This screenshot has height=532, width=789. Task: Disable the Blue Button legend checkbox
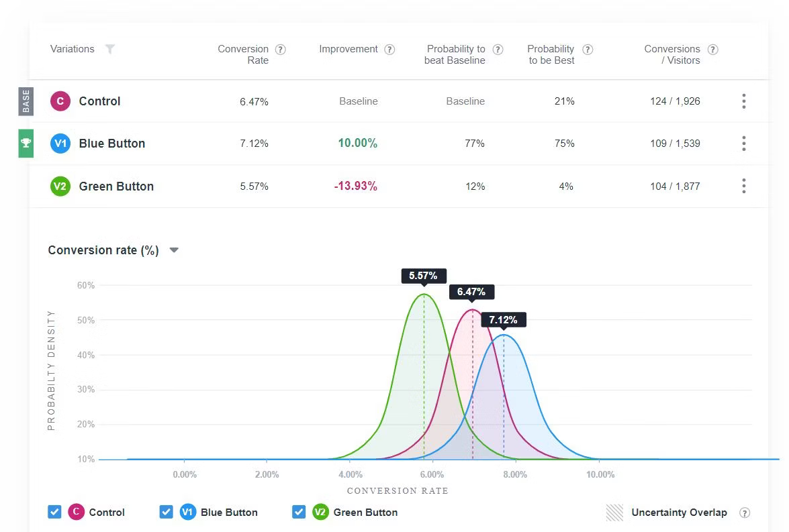tap(166, 512)
